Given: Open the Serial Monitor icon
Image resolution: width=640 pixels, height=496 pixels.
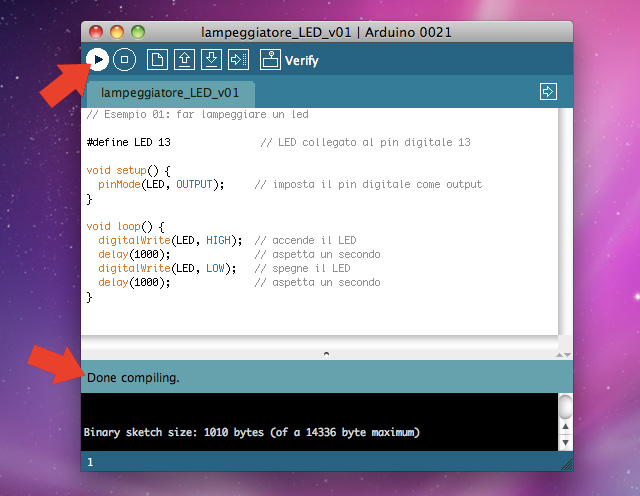Looking at the screenshot, I should [x=270, y=60].
